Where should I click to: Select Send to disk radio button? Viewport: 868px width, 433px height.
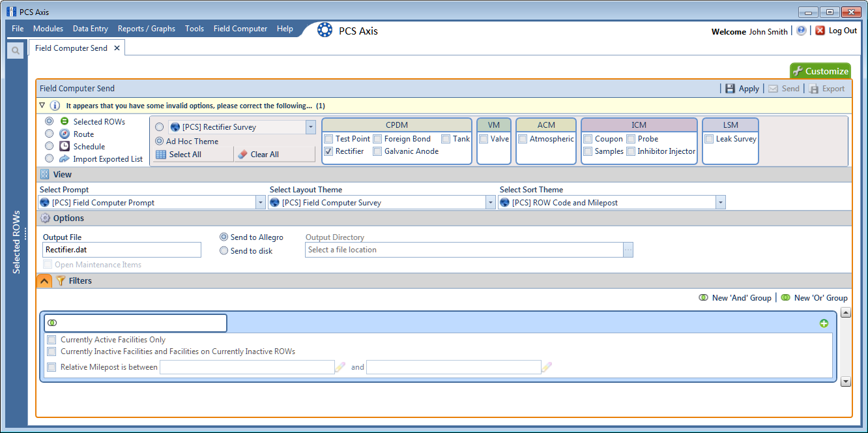pos(224,250)
